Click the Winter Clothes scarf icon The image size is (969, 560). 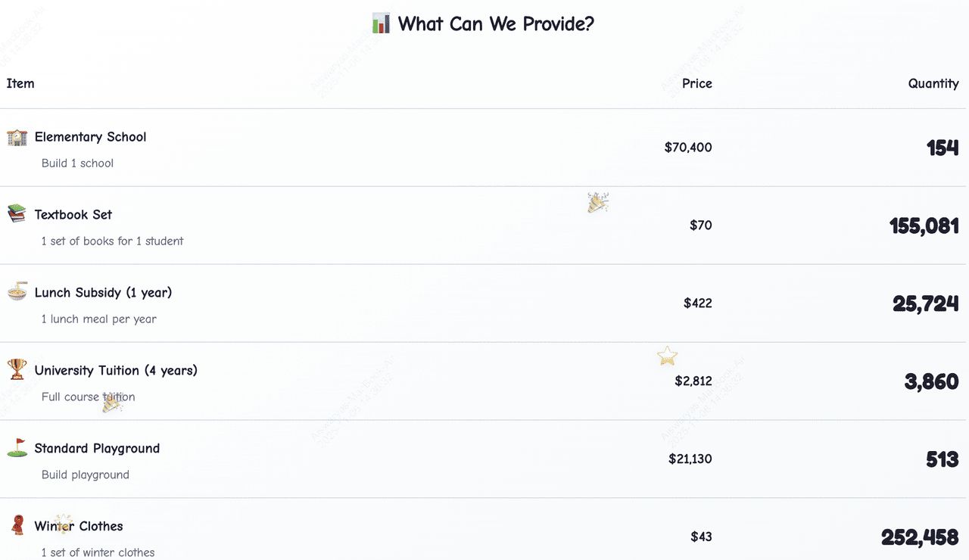[x=17, y=525]
